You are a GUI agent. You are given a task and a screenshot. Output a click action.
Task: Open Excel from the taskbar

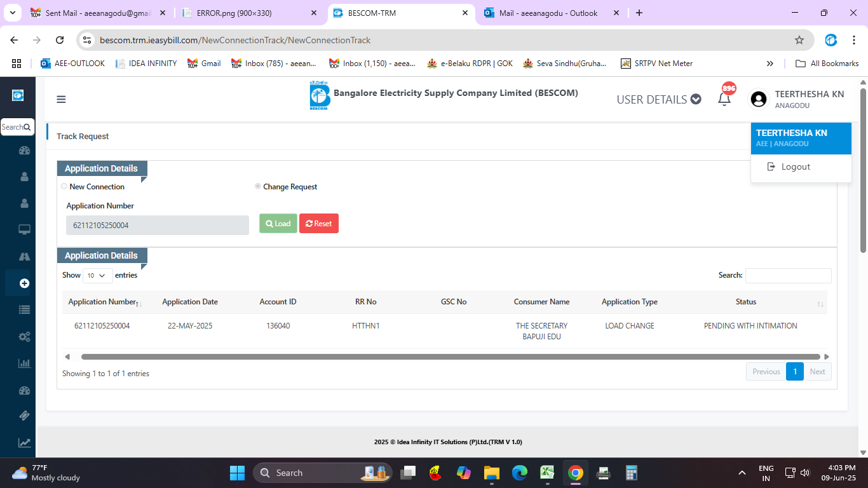tap(548, 473)
